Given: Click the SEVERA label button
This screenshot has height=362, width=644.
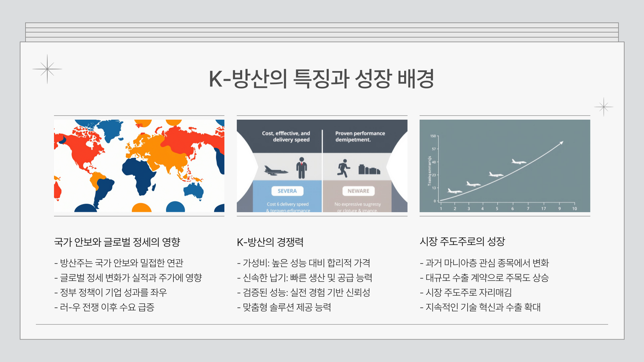Looking at the screenshot, I should (287, 191).
